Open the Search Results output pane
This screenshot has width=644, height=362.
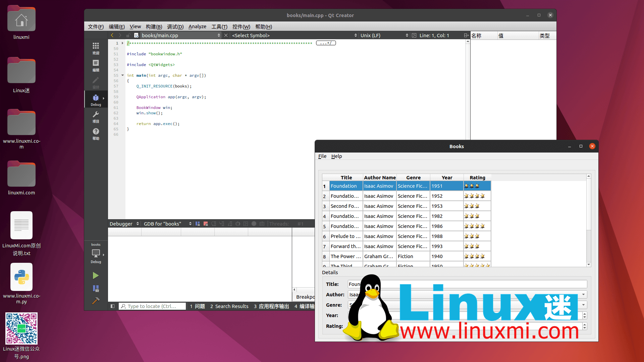[x=229, y=306]
